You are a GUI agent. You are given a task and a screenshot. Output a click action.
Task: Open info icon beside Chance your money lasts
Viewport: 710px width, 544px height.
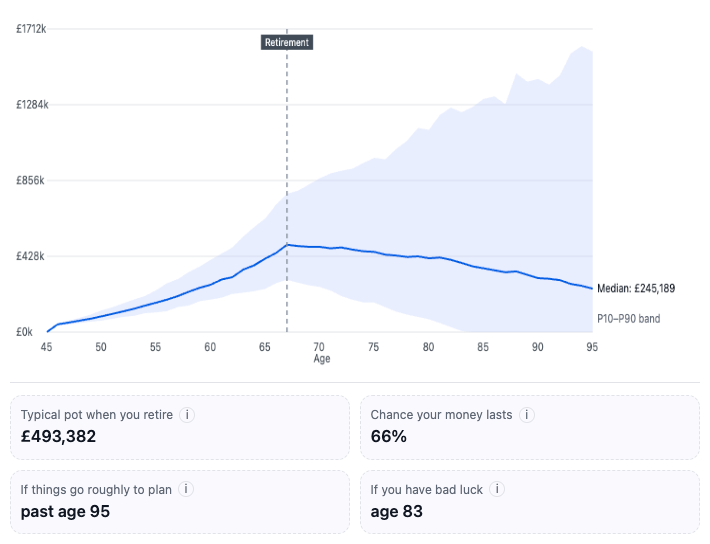click(x=527, y=414)
